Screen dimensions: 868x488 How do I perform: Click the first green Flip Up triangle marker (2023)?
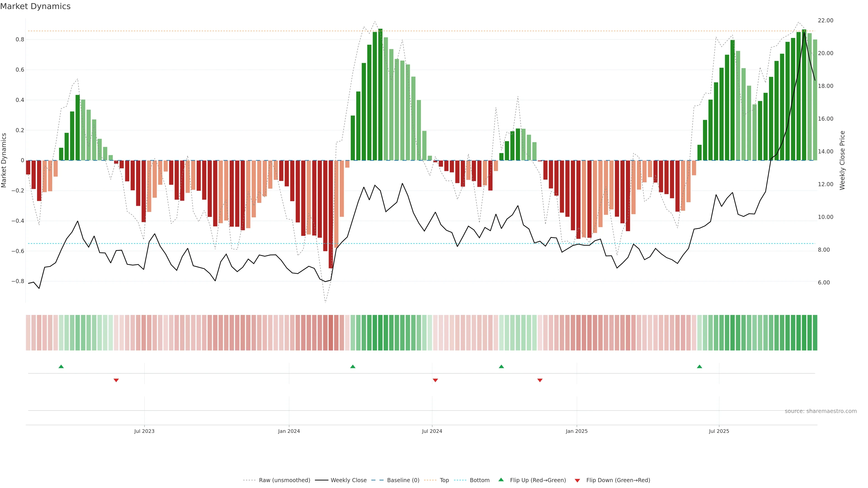(x=61, y=366)
